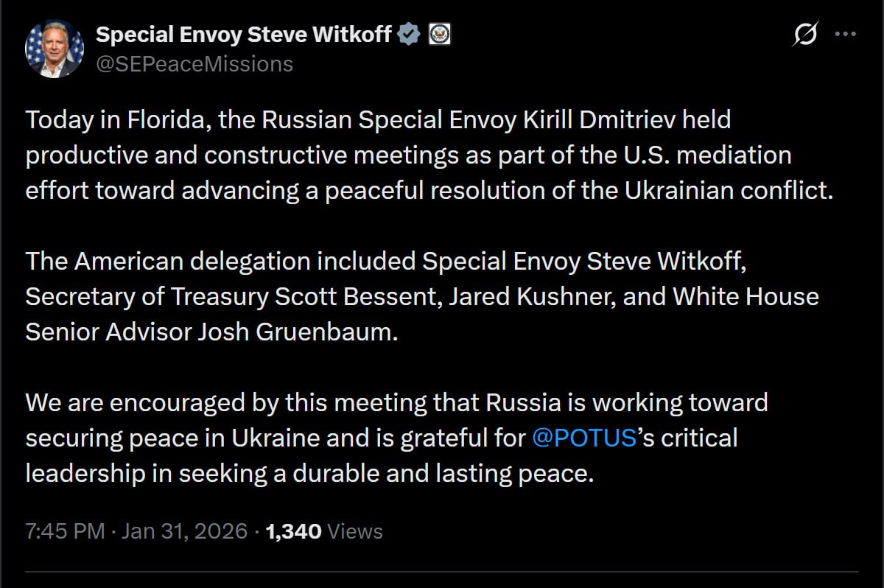Screen dimensions: 884x588
Task: View the 1,340 Views count
Action: coord(324,531)
